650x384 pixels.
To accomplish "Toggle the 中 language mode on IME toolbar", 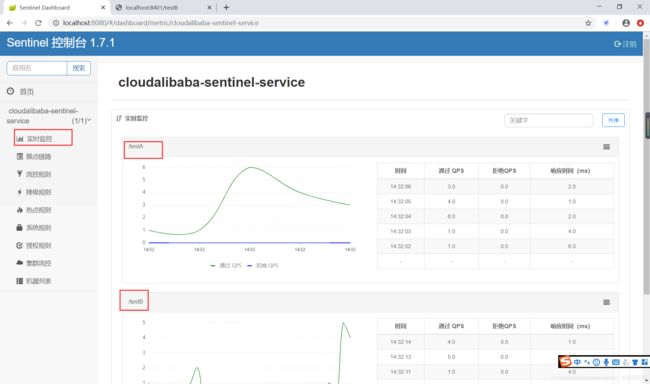I will point(577,362).
